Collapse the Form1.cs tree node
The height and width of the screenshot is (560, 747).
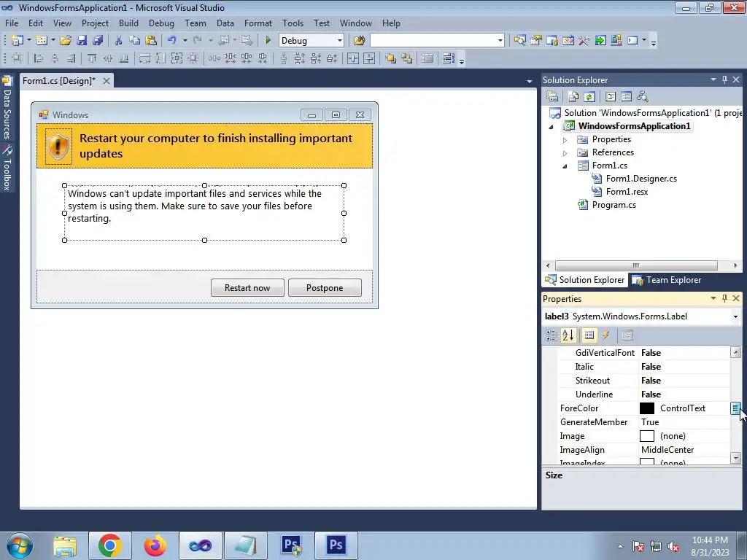(565, 166)
